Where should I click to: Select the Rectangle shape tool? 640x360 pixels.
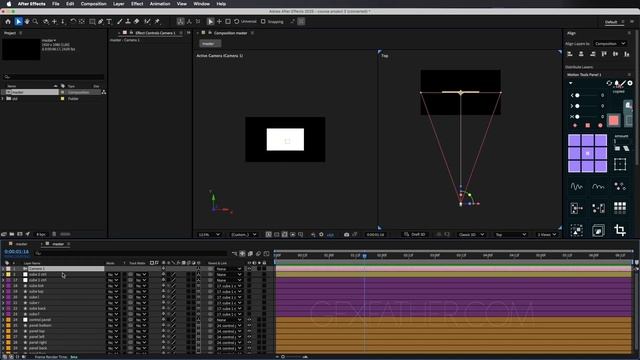click(92, 22)
